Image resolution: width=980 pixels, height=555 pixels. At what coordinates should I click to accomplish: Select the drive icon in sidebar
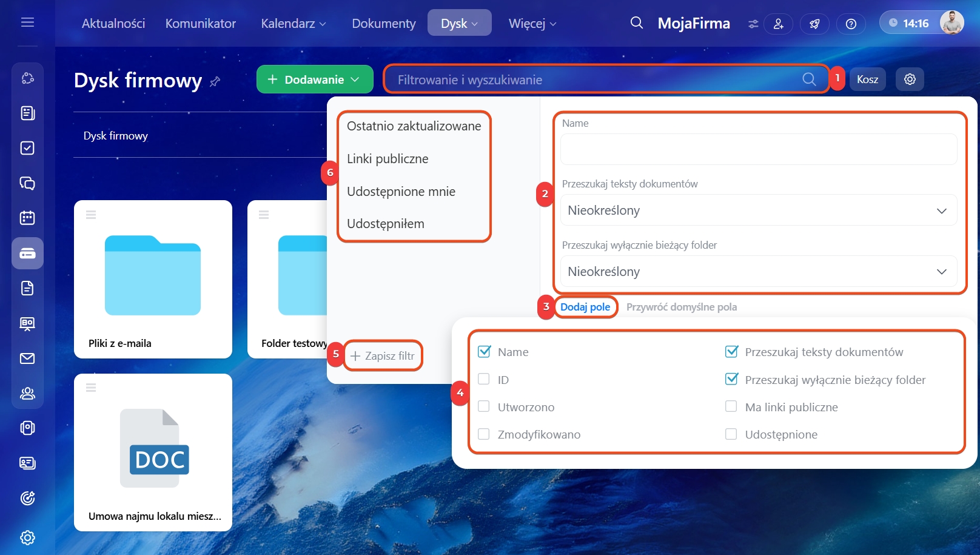click(x=27, y=253)
